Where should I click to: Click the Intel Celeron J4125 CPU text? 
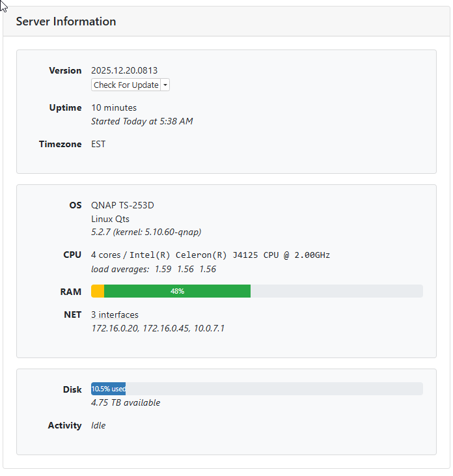tap(215, 255)
